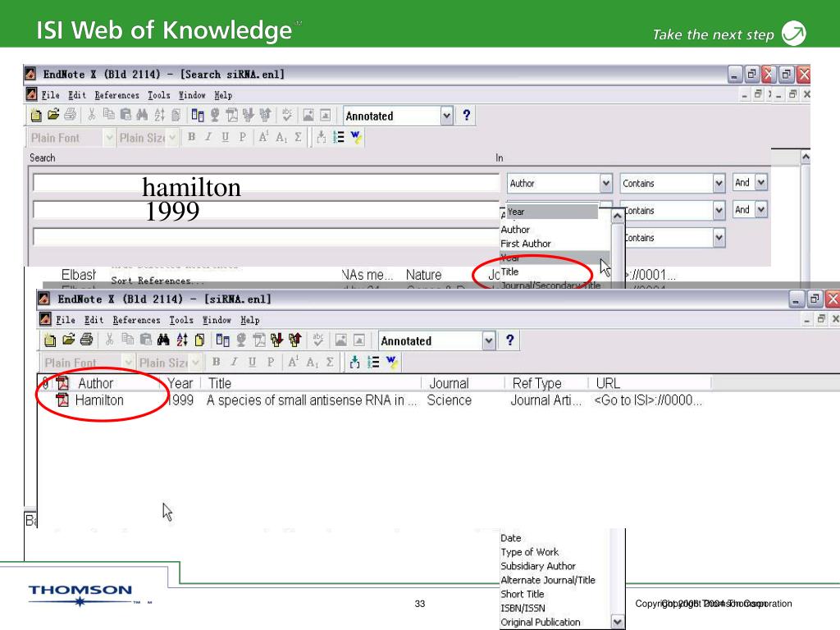Sort the reference list by the Year column
The height and width of the screenshot is (630, 840).
click(x=180, y=383)
